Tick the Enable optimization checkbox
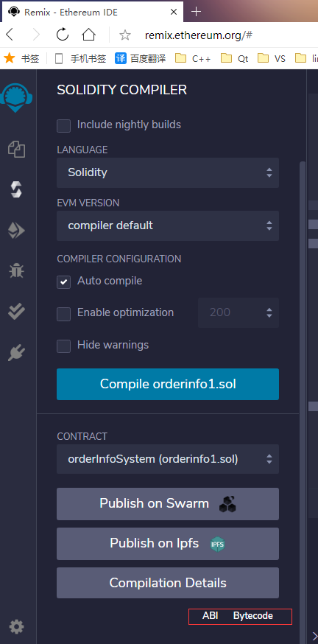 [63, 314]
